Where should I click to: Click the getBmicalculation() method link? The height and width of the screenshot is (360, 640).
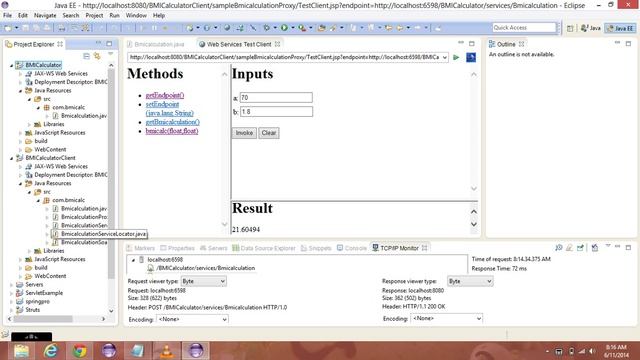[x=173, y=122]
